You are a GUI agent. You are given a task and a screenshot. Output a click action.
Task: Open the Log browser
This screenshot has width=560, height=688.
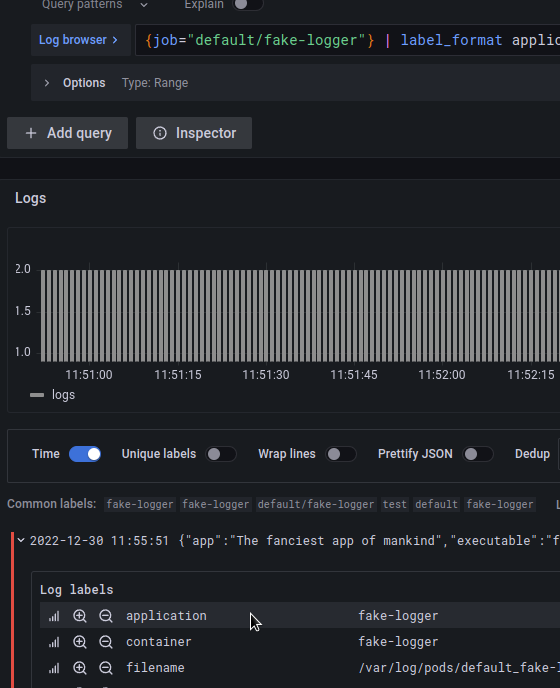80,40
